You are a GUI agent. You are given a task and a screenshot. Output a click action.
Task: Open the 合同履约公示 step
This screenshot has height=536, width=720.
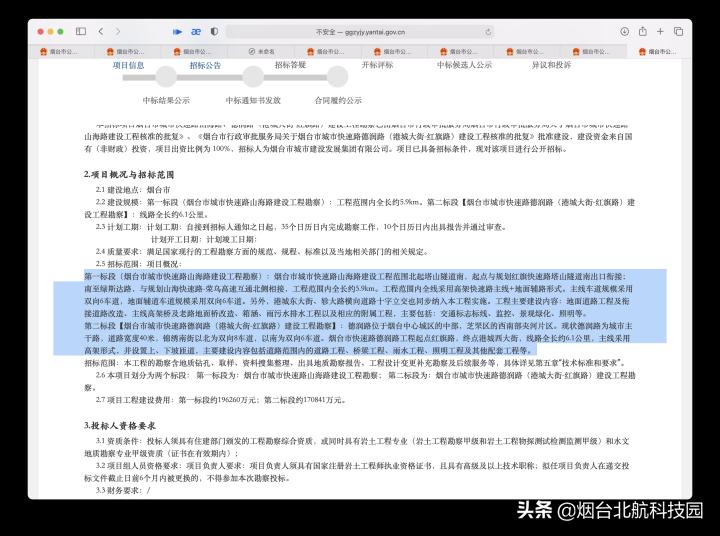click(x=338, y=100)
